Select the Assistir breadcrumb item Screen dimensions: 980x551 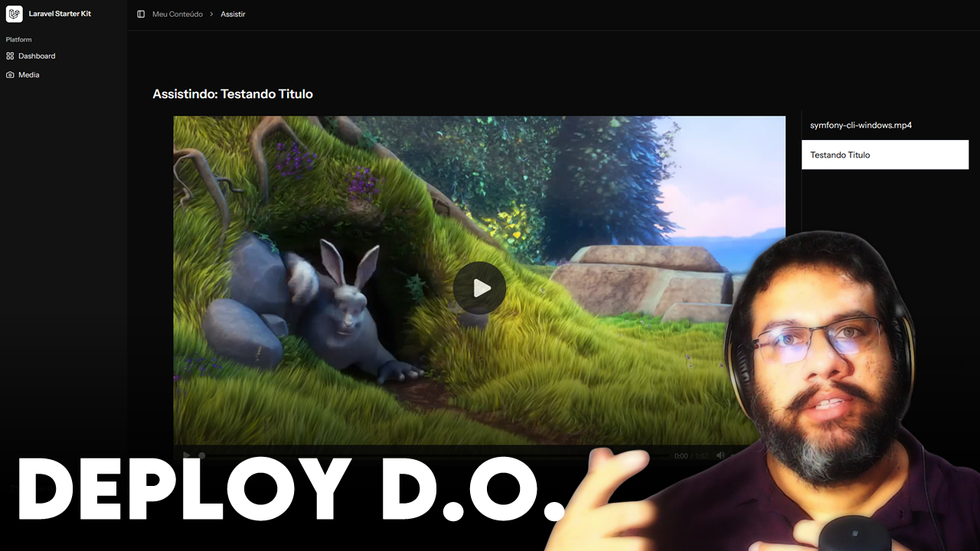[x=233, y=14]
